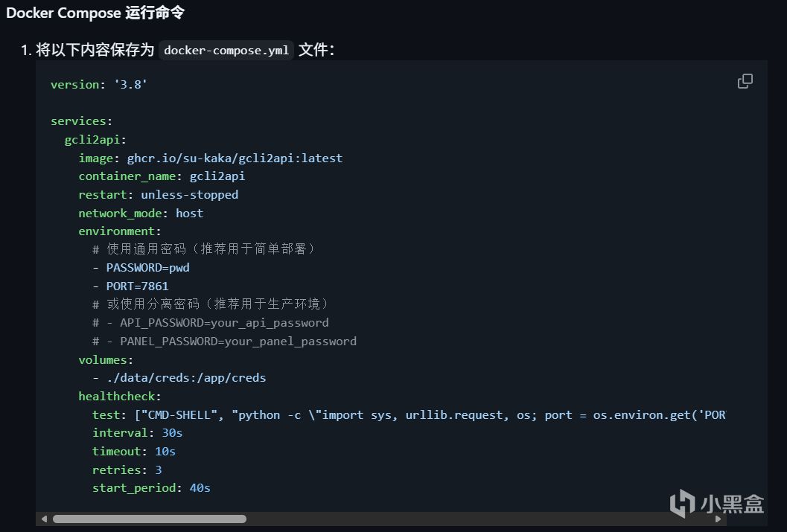Click the PASSWORD=pwd environment entry
Viewport: 787px width, 532px height.
tap(147, 268)
